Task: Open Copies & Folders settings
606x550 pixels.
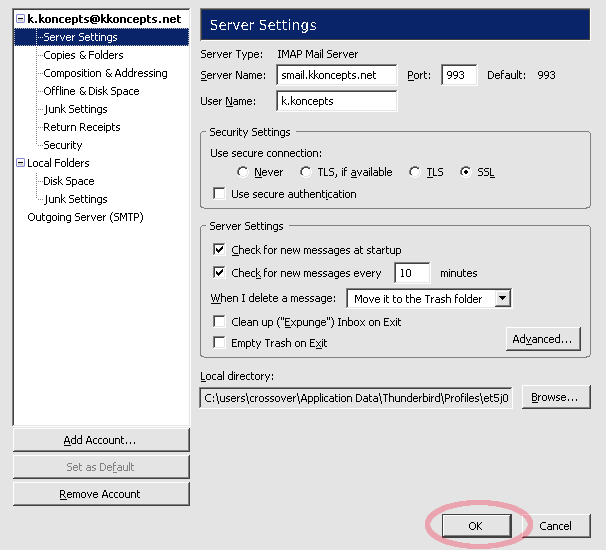Action: tap(83, 55)
